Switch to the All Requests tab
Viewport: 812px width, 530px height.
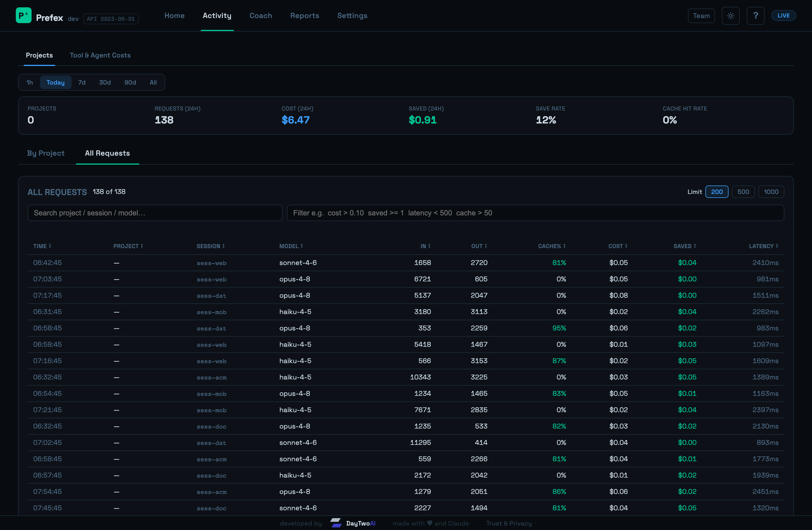pos(107,153)
